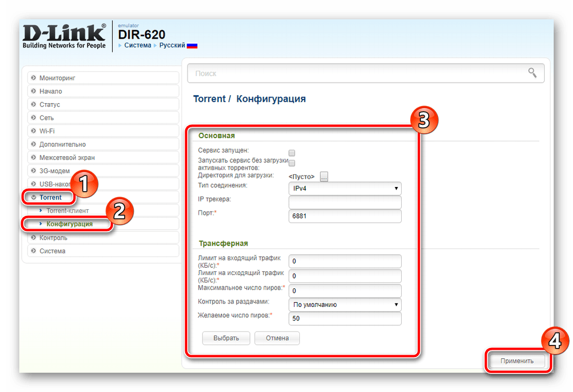Open Контроль за раздачами dropdown
This screenshot has width=573, height=392.
pos(345,305)
